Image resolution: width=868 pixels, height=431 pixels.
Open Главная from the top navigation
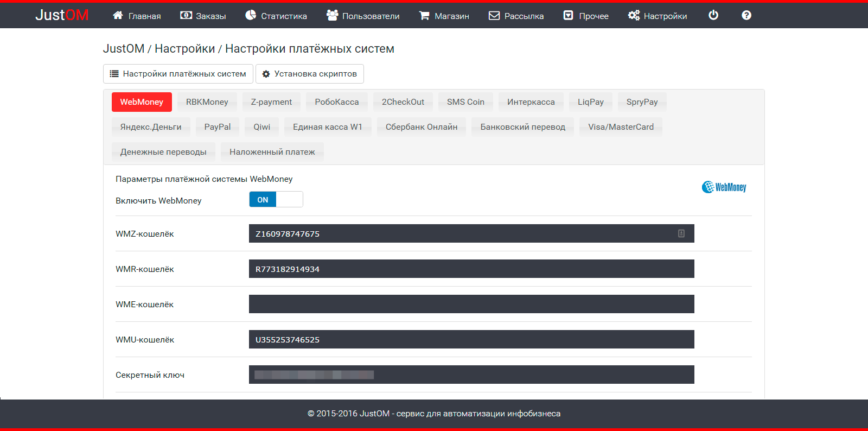[137, 16]
